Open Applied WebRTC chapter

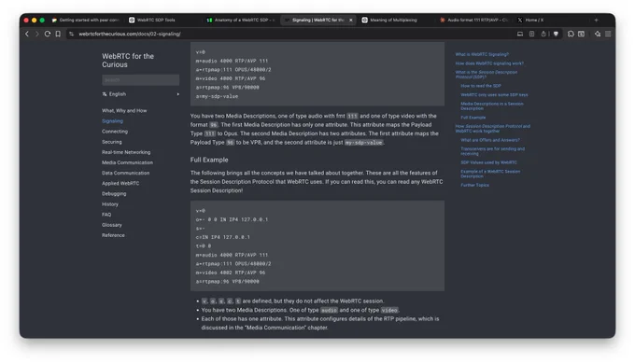(120, 184)
